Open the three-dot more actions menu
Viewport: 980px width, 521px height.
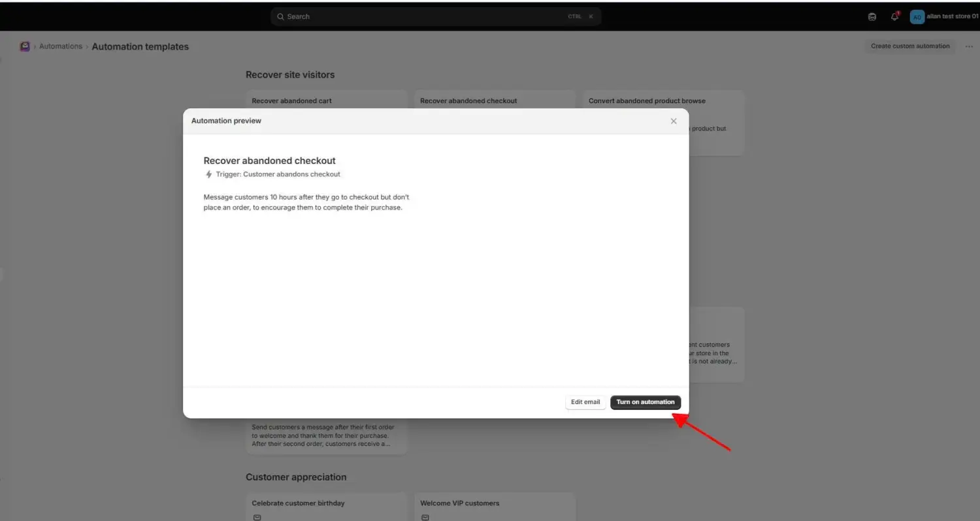pos(969,46)
